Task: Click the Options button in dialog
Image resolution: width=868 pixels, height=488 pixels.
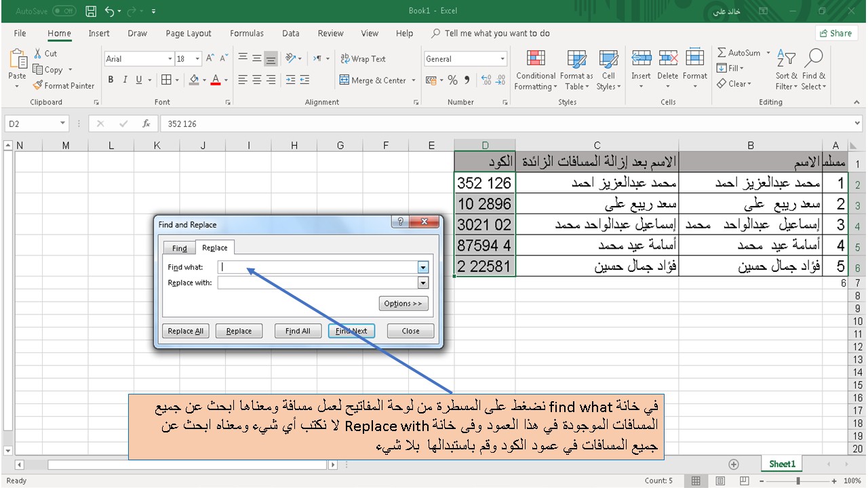Action: 403,303
